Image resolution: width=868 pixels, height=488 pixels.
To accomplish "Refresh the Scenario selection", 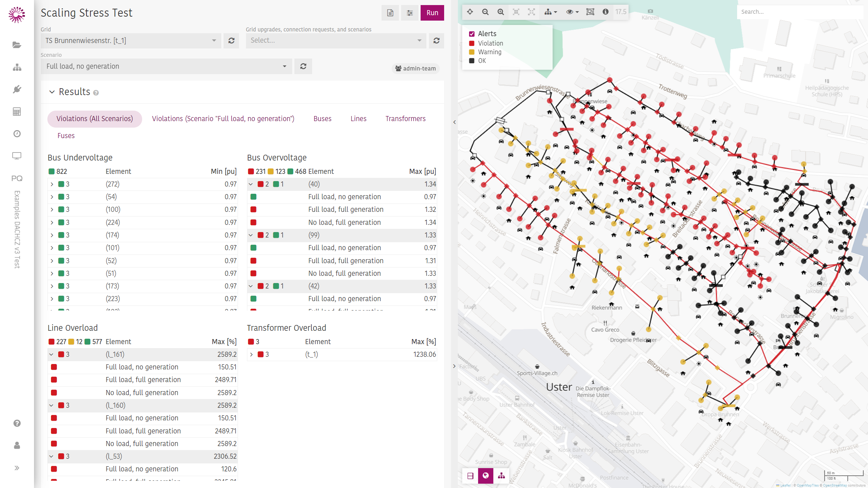I will (x=303, y=67).
